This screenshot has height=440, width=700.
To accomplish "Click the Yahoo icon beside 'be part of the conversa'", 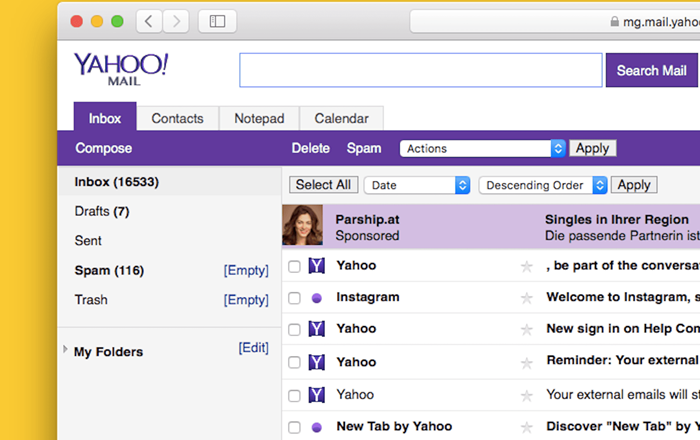I will click(317, 266).
